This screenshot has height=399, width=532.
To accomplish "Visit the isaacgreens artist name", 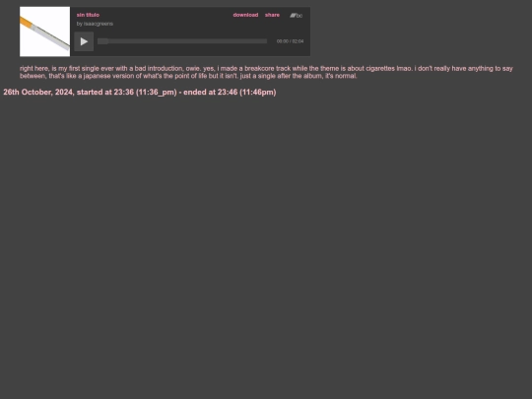I will coord(99,24).
